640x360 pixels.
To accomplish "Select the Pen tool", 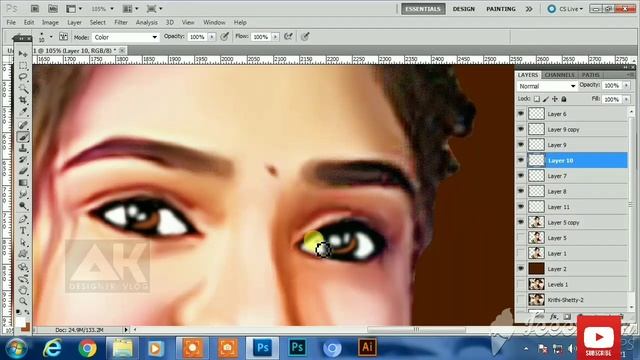I will (x=23, y=220).
